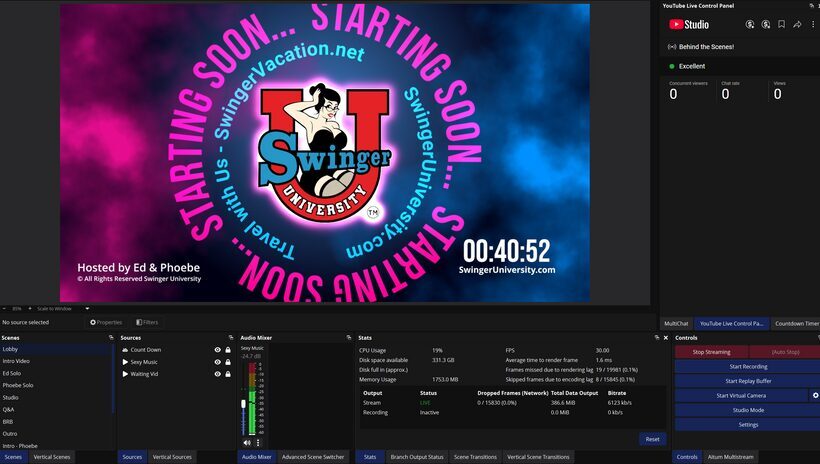Hide the Waiting Vid source

[x=218, y=374]
